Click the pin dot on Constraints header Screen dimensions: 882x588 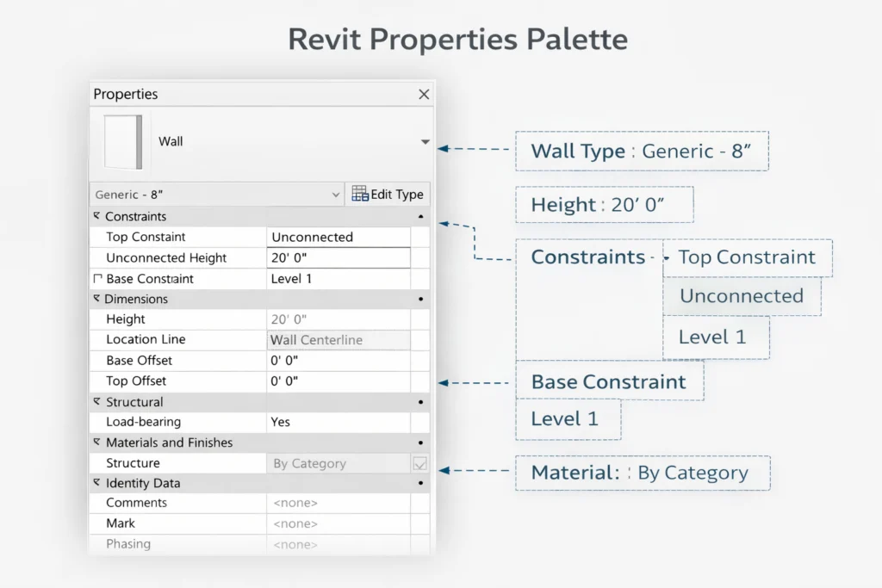[x=421, y=216]
